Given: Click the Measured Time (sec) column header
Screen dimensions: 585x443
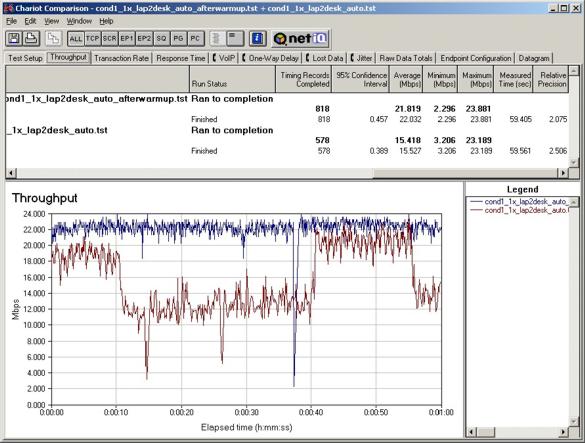Looking at the screenshot, I should click(514, 79).
